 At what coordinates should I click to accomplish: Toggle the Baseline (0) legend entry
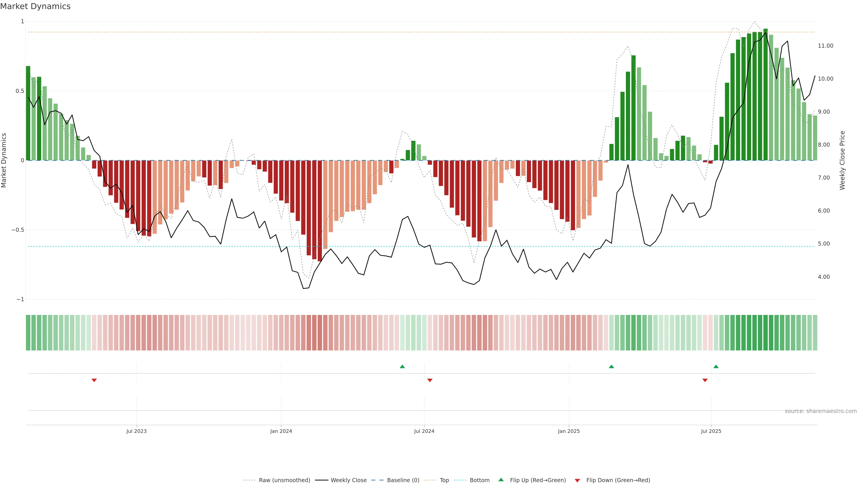403,480
